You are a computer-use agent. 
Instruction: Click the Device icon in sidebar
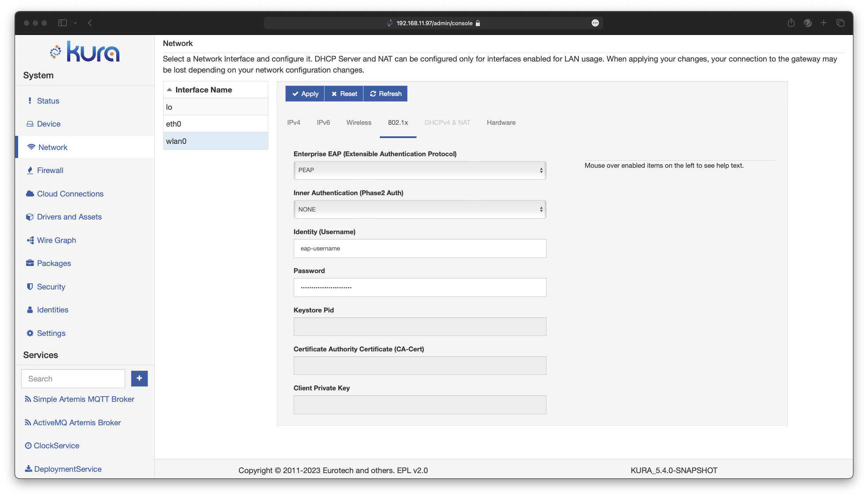pyautogui.click(x=30, y=124)
